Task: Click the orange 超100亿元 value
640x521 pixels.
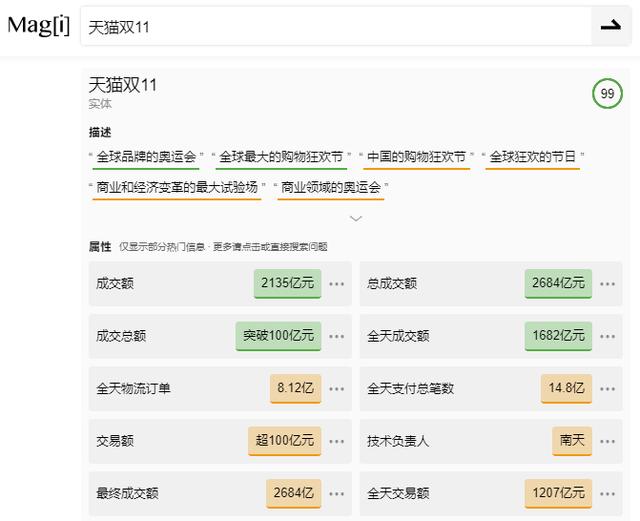Action: click(284, 441)
